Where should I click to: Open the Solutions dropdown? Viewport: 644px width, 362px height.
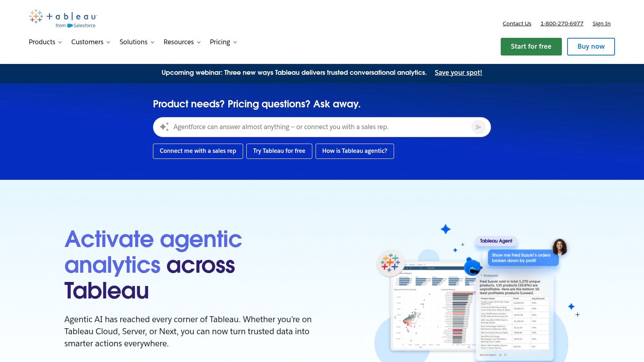(137, 42)
